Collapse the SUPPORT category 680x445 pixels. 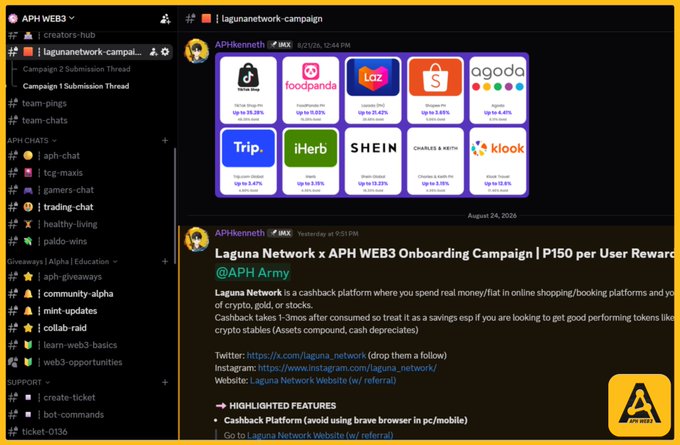point(28,383)
